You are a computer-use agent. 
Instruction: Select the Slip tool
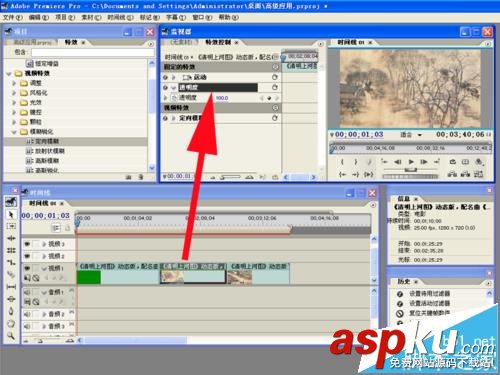click(11, 287)
